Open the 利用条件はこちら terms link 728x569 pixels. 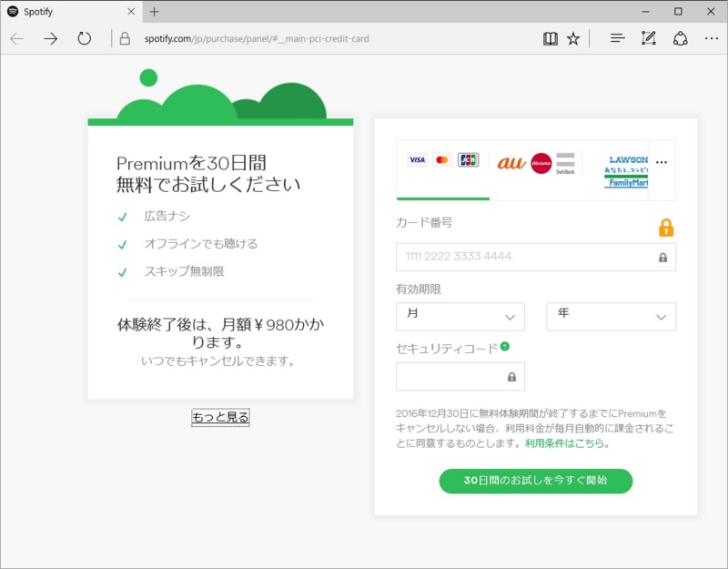[x=564, y=443]
